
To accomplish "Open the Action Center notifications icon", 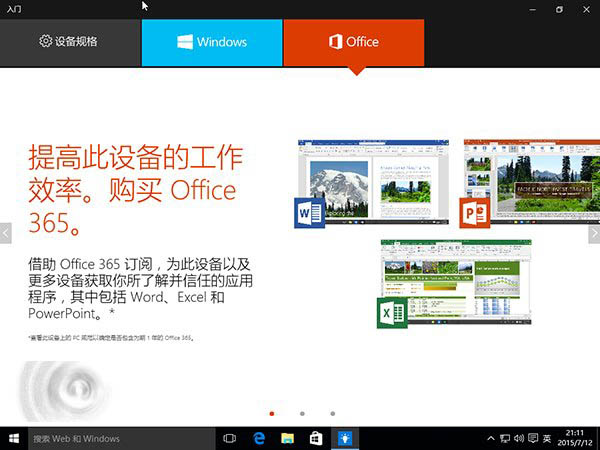I will click(533, 439).
